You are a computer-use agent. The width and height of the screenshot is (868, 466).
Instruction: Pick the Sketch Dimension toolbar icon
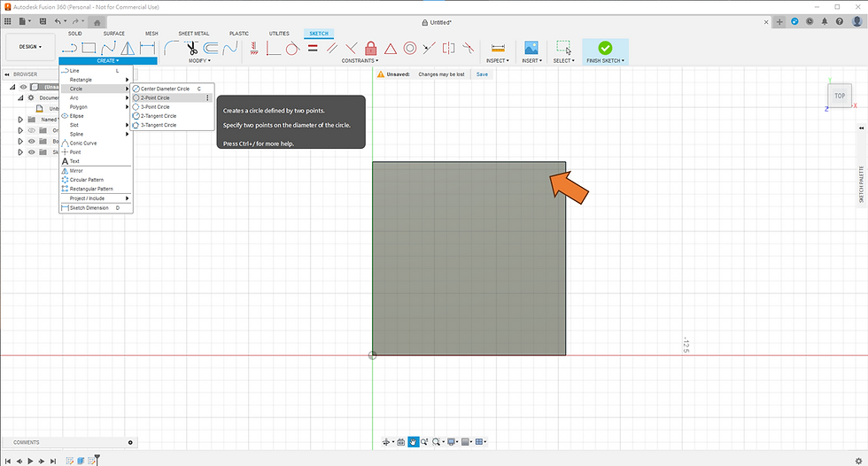tap(147, 48)
